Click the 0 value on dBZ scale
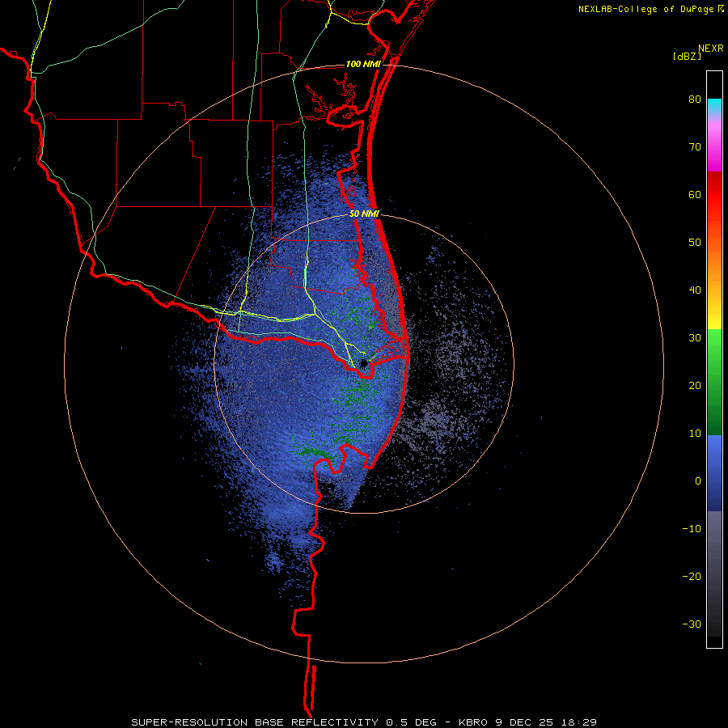Screen dimensions: 728x728 (x=698, y=481)
